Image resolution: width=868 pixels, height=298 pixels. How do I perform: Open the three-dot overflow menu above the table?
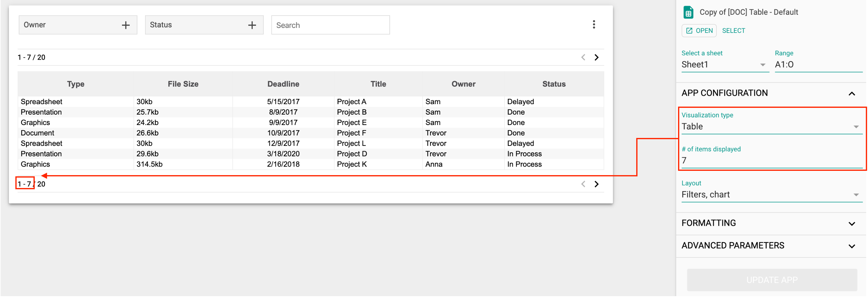coord(594,24)
